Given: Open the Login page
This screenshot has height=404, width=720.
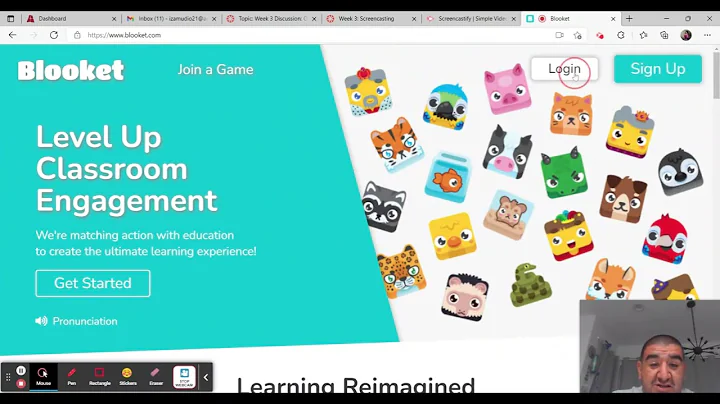Looking at the screenshot, I should (564, 69).
